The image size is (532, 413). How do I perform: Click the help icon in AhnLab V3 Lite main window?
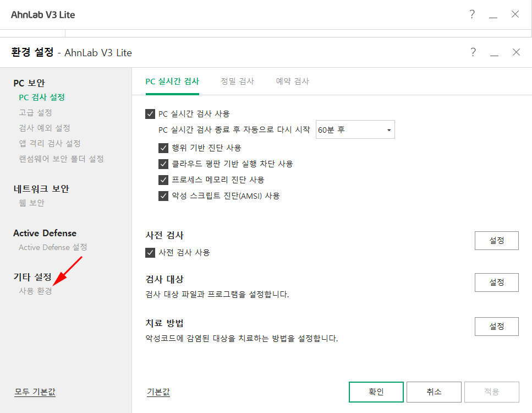[x=472, y=14]
